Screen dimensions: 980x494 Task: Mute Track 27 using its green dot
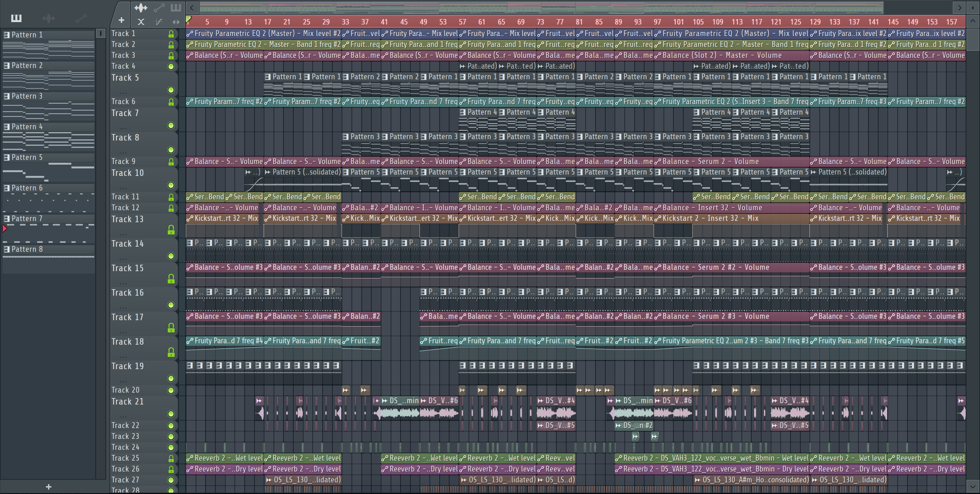171,480
